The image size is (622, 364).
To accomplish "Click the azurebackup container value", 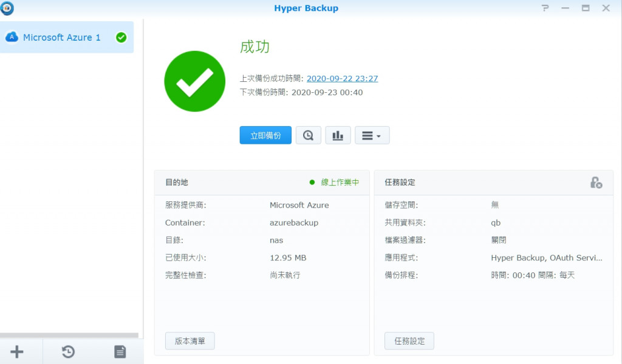I will pyautogui.click(x=294, y=223).
